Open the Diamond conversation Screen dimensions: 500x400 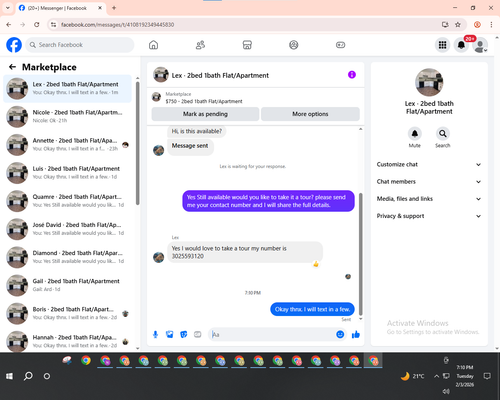(x=67, y=257)
